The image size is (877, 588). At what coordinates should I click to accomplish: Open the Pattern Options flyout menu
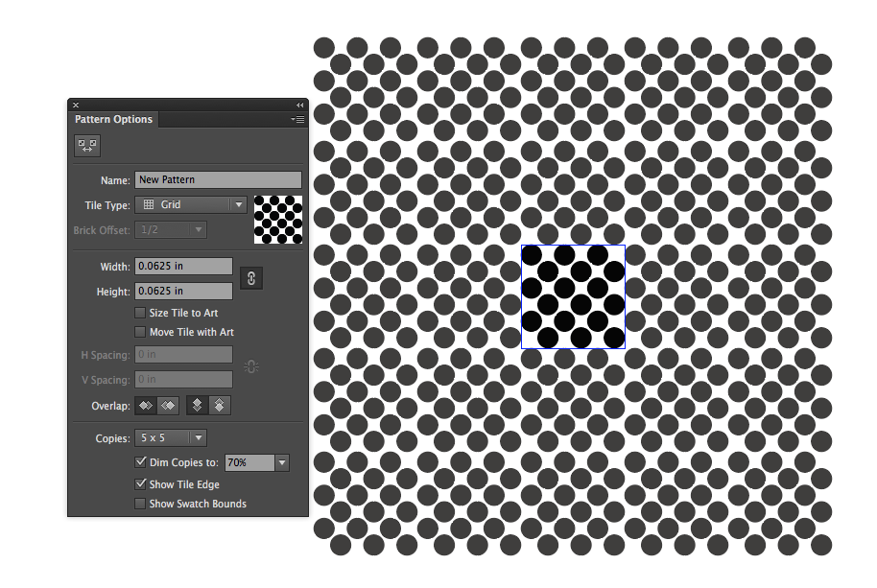pos(297,119)
